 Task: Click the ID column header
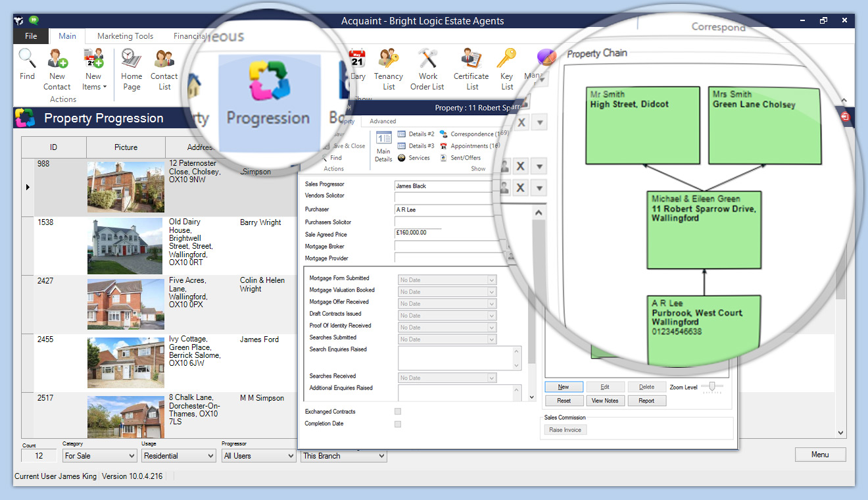53,147
